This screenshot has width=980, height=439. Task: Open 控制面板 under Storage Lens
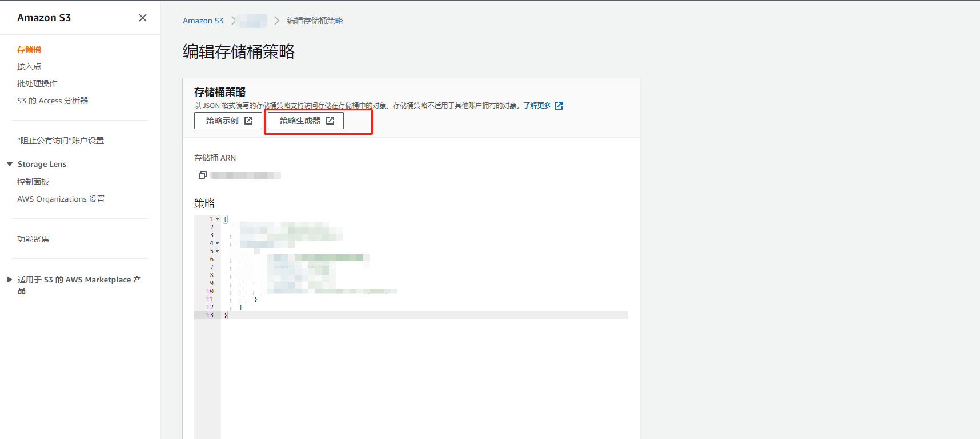pos(33,182)
